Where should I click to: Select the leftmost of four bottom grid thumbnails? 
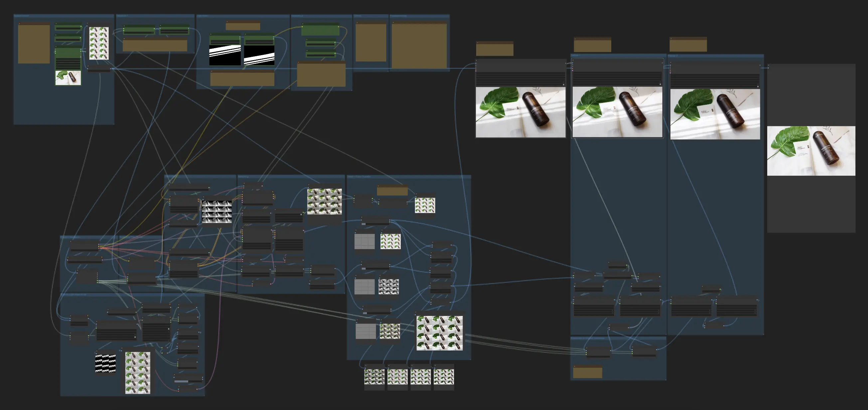(x=374, y=377)
